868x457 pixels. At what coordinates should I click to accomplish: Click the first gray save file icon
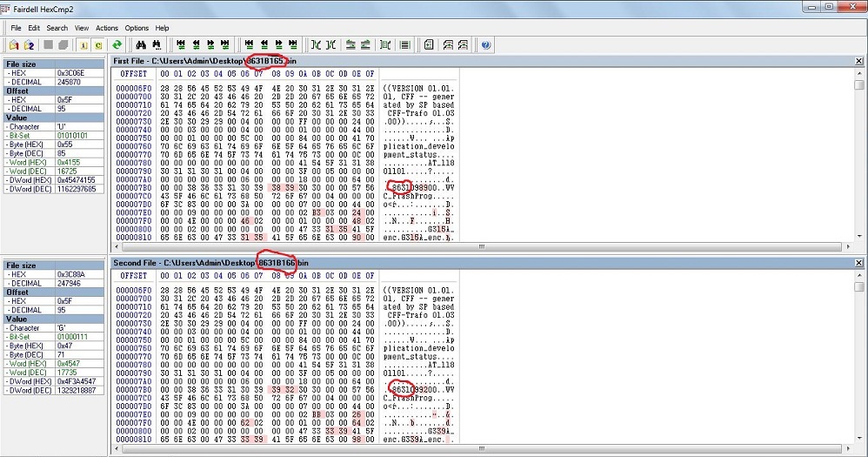[49, 45]
